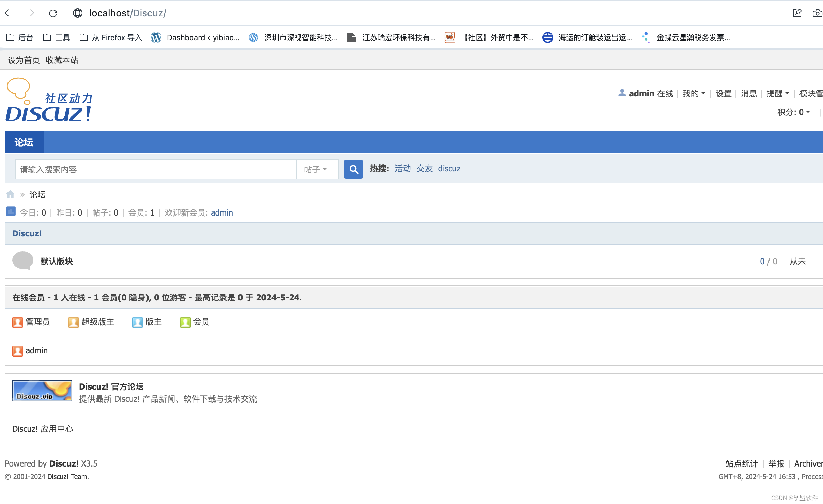Image resolution: width=823 pixels, height=504 pixels.
Task: Click the home breadcrumb icon
Action: 10,194
